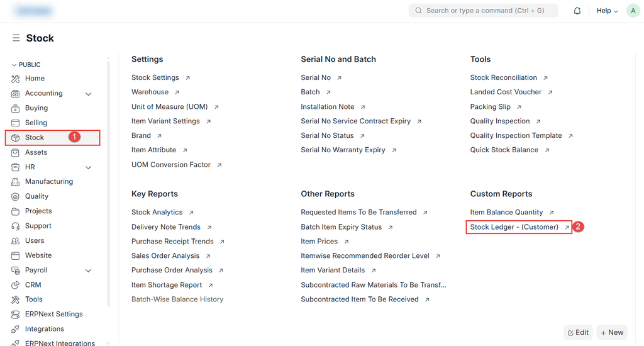Click the CRM pie chart icon
The image size is (644, 346).
16,285
